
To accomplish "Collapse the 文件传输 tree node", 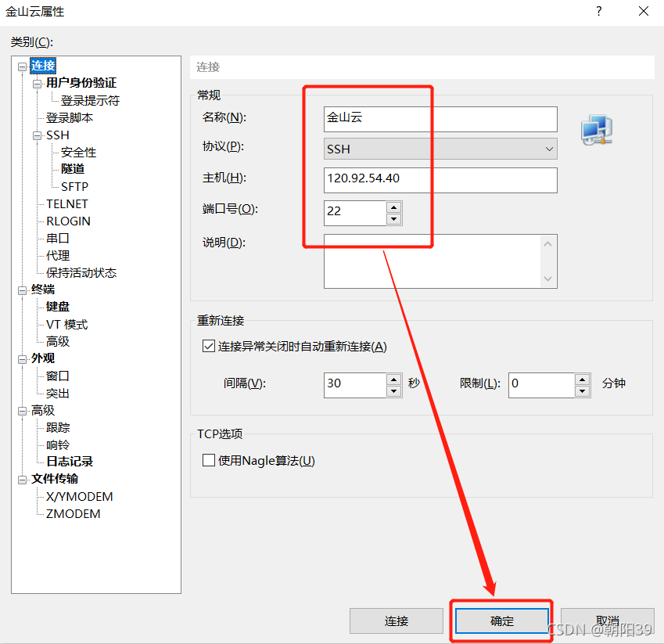I will [22, 480].
